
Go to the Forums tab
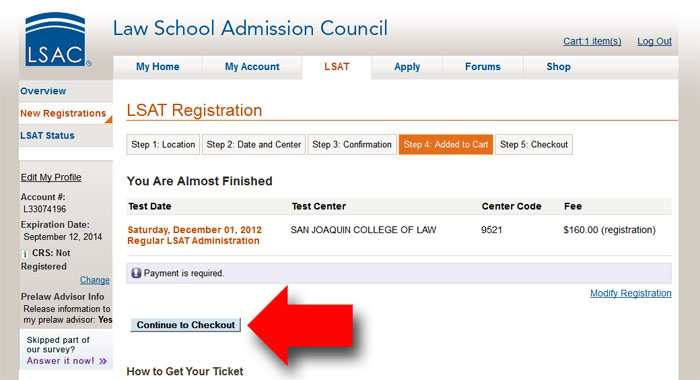[483, 67]
